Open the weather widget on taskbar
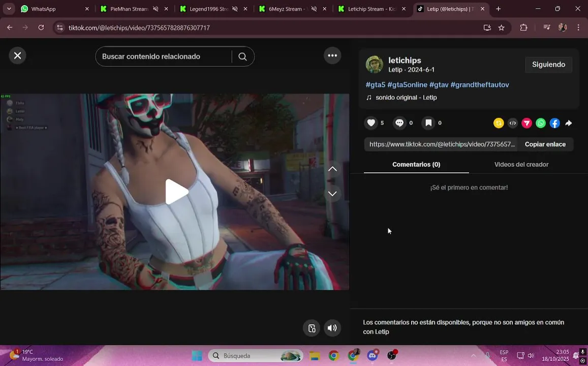 click(x=37, y=355)
